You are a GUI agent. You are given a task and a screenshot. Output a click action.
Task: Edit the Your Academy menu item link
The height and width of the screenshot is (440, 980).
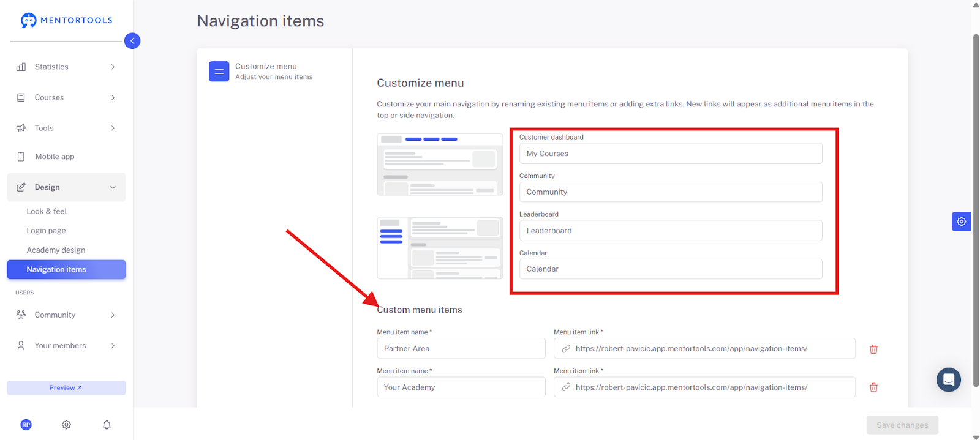(x=704, y=387)
